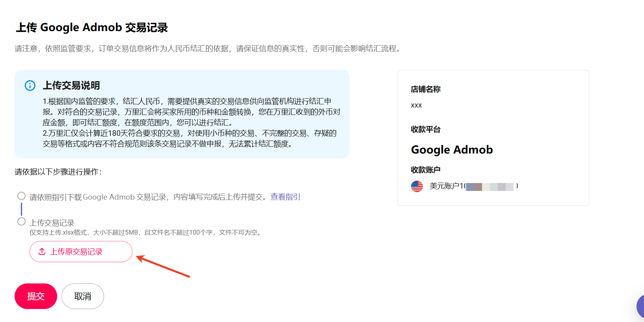Click the 收款账户 label

426,170
